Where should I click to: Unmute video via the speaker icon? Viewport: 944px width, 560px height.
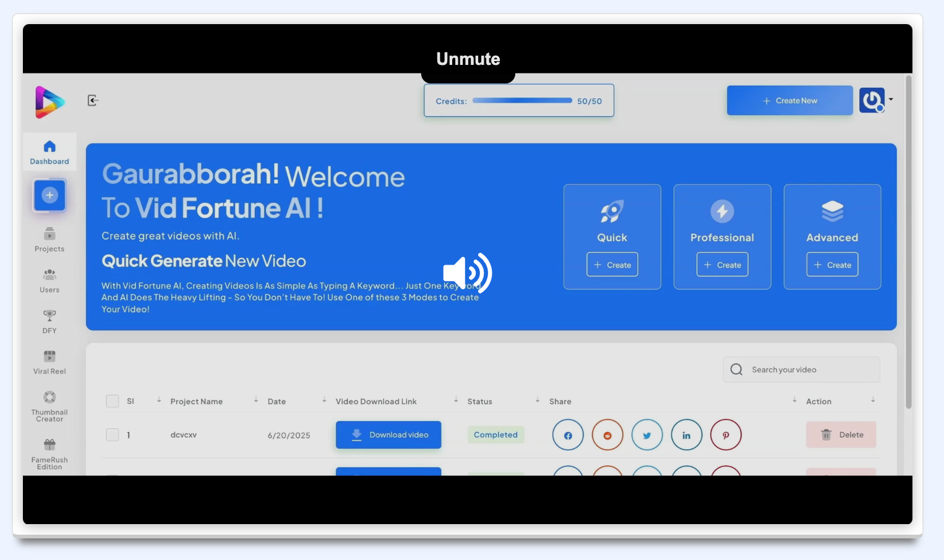tap(468, 273)
